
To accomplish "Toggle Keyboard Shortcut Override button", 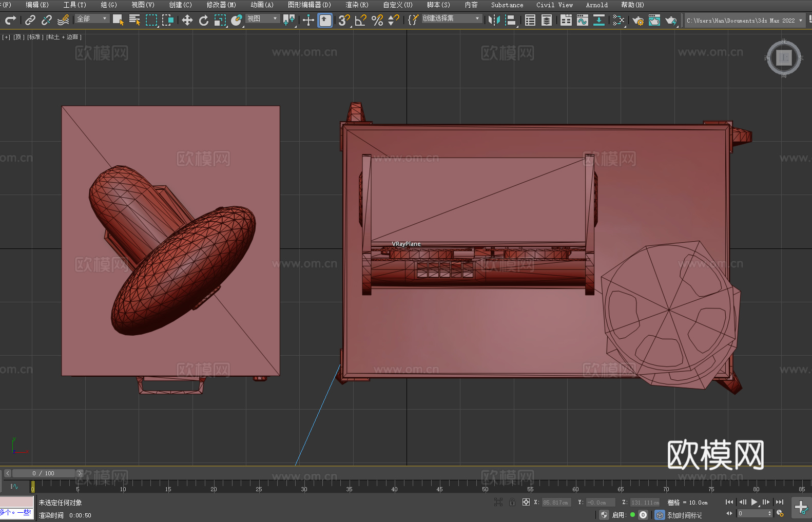I will (x=325, y=20).
